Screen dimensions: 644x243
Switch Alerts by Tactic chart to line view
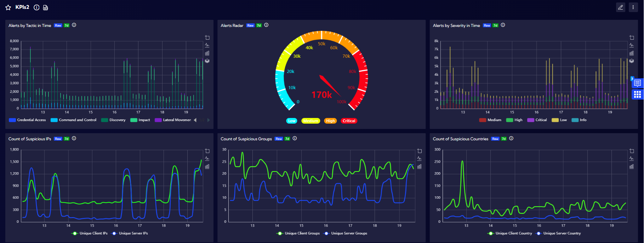tap(207, 45)
